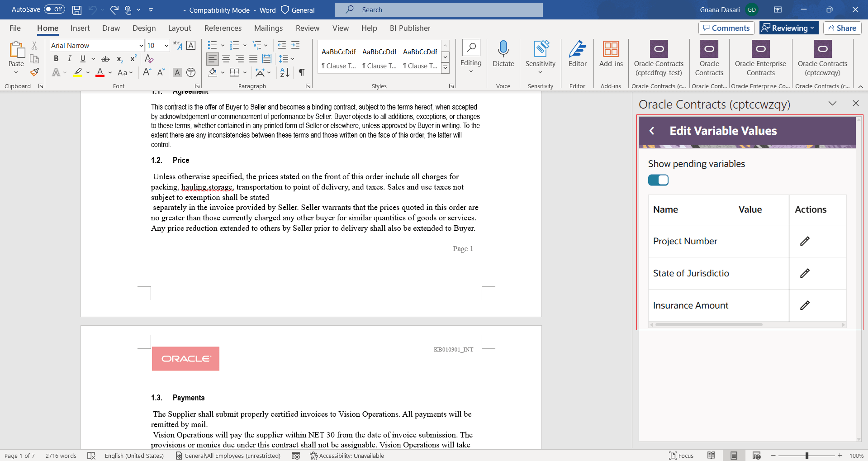The width and height of the screenshot is (868, 461).
Task: Open the font name dropdown
Action: 141,46
